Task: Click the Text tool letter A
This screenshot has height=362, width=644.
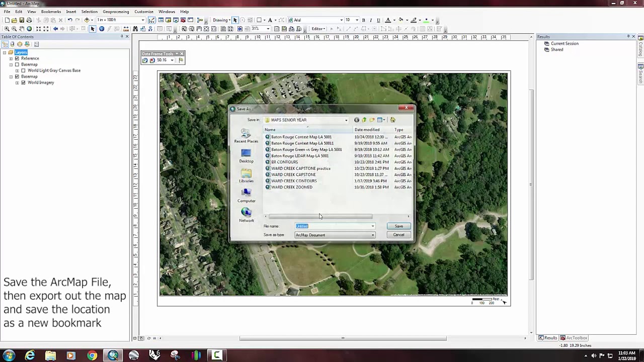Action: click(270, 20)
